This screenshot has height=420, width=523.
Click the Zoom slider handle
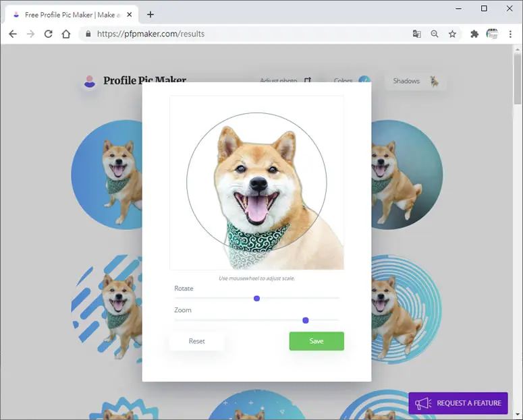(x=305, y=320)
